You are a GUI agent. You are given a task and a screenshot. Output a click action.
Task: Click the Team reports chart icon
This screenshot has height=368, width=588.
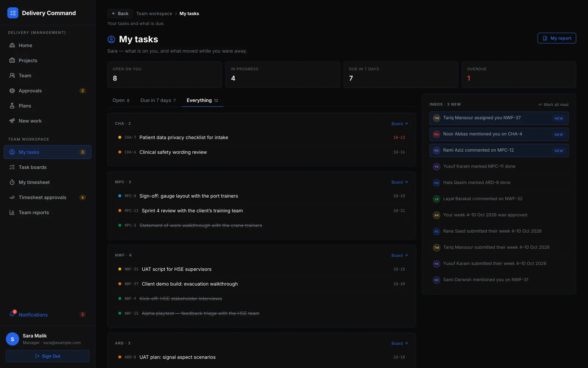click(x=12, y=212)
